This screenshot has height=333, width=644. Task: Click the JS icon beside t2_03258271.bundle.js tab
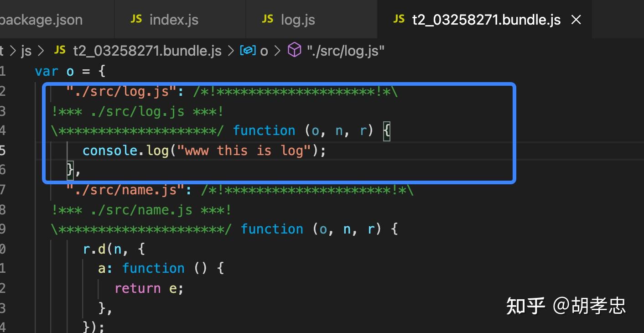(399, 19)
